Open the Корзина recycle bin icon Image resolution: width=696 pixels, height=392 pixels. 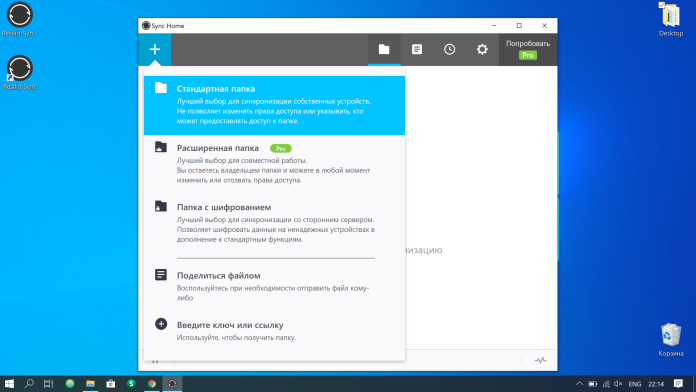coord(671,340)
